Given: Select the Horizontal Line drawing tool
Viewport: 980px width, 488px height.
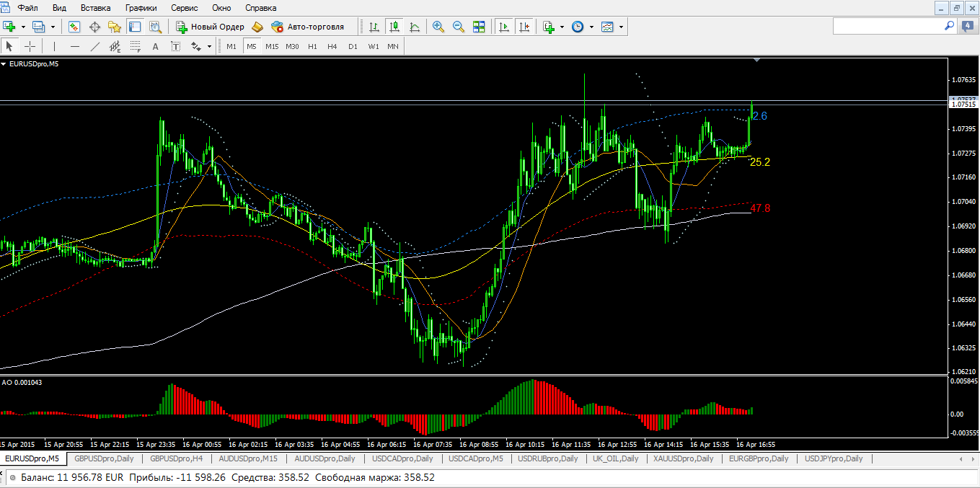Looking at the screenshot, I should pos(74,46).
